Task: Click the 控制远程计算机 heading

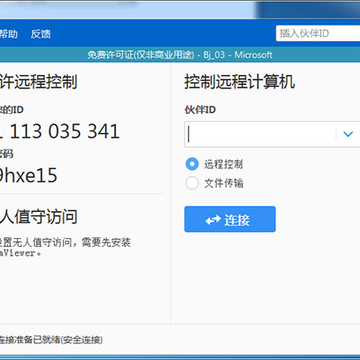Action: click(x=240, y=82)
